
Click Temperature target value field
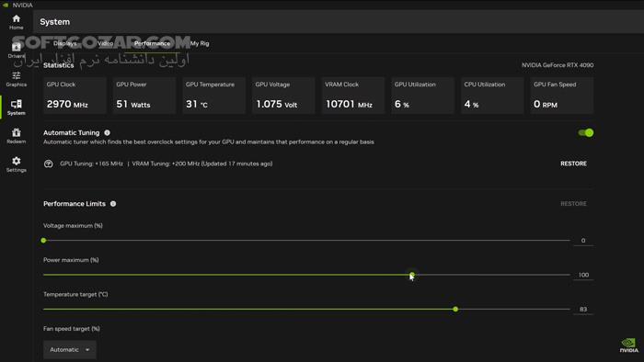tap(583, 310)
